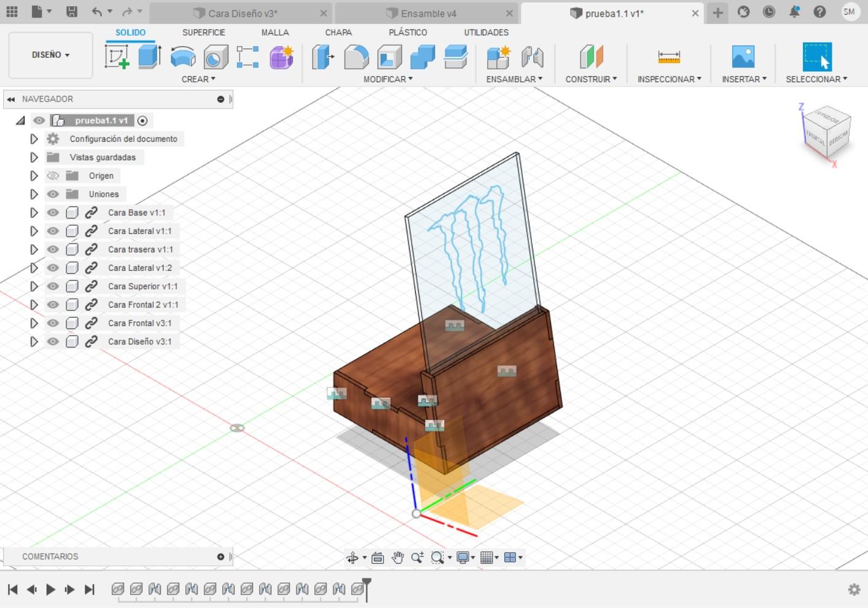Image resolution: width=868 pixels, height=608 pixels.
Task: Open the SM user account button
Action: (x=850, y=12)
